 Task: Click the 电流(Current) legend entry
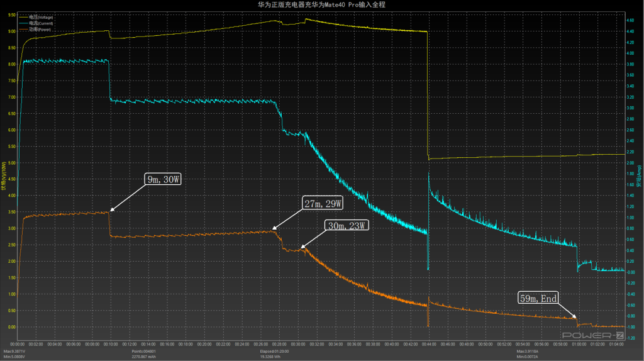coord(35,23)
